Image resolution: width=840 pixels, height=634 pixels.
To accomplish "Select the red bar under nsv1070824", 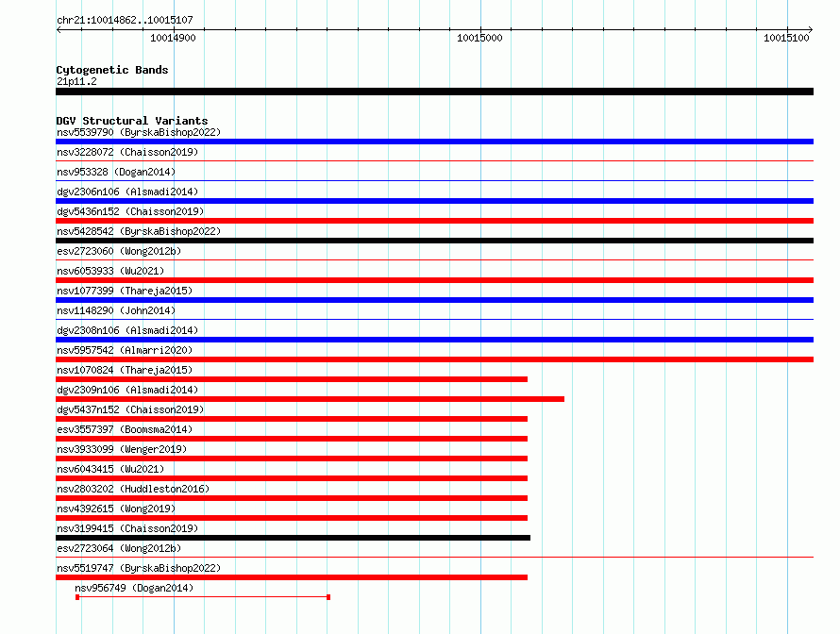I will point(292,379).
